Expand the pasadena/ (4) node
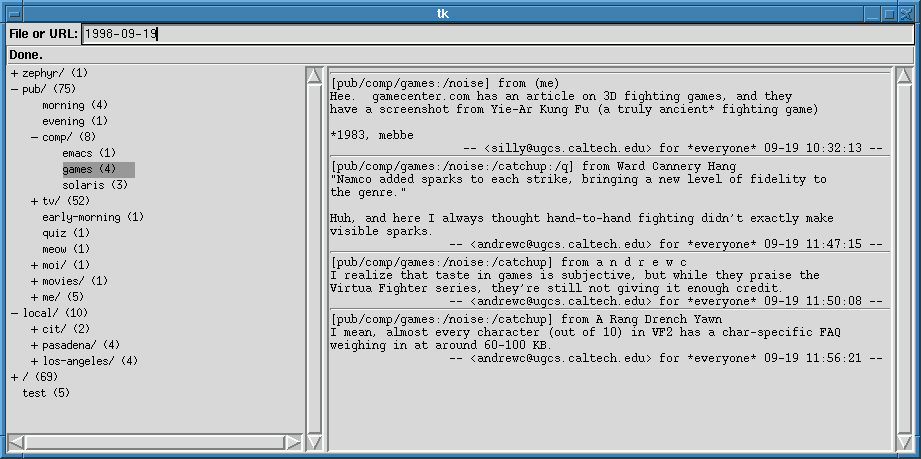The width and height of the screenshot is (921, 459). tap(35, 345)
